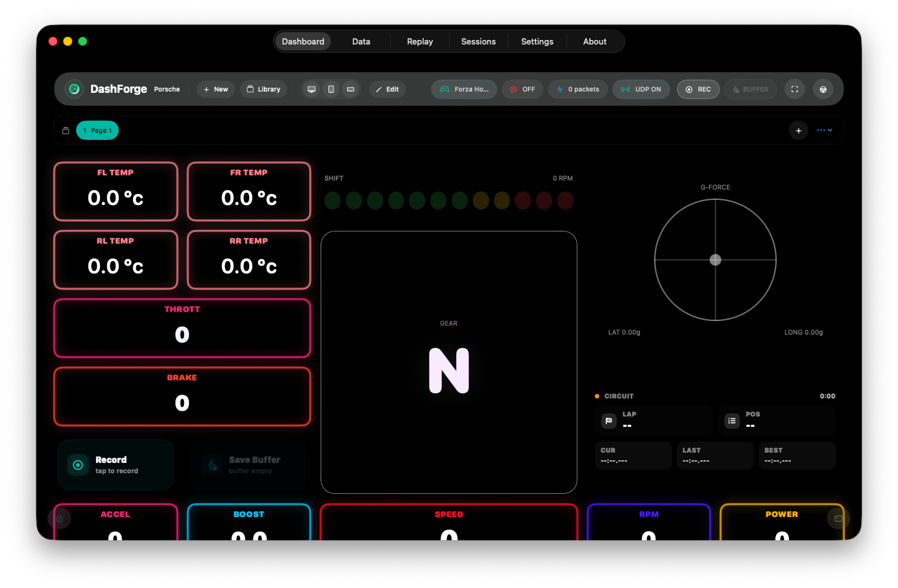The image size is (898, 588).
Task: Click the LAST lap time box
Action: [715, 455]
